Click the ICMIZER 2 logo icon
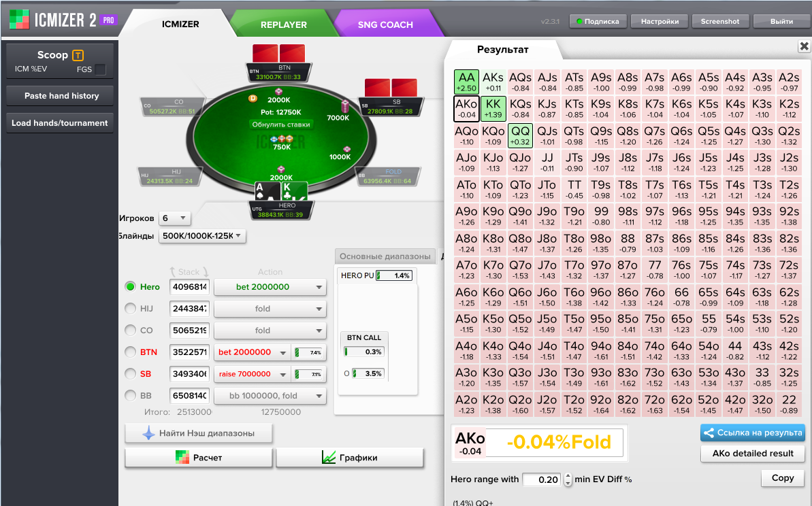 19,20
